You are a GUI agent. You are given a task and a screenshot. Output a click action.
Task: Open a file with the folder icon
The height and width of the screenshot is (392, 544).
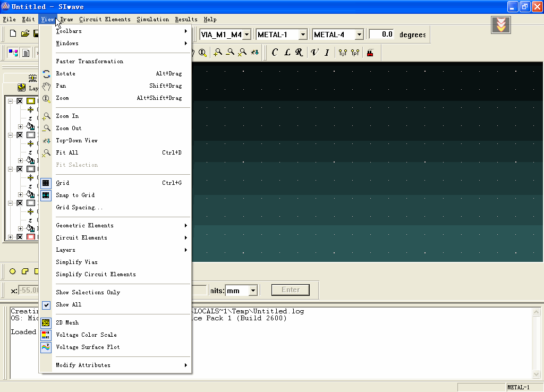point(25,33)
